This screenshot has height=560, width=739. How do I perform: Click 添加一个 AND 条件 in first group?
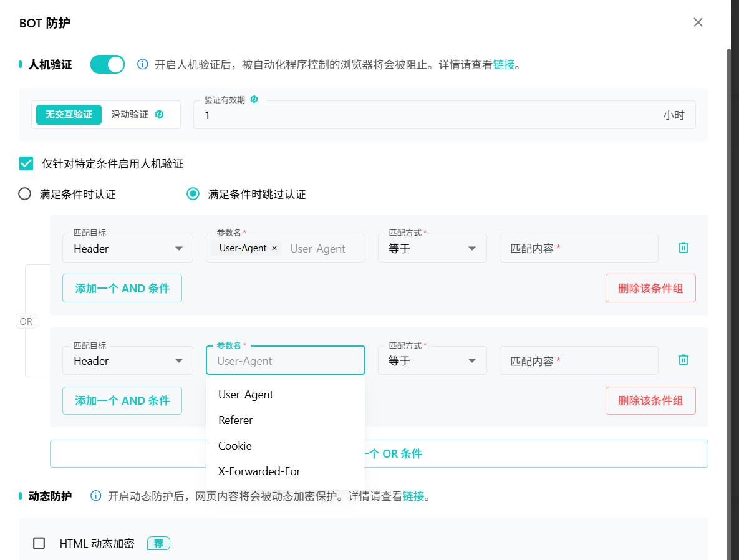(x=122, y=288)
